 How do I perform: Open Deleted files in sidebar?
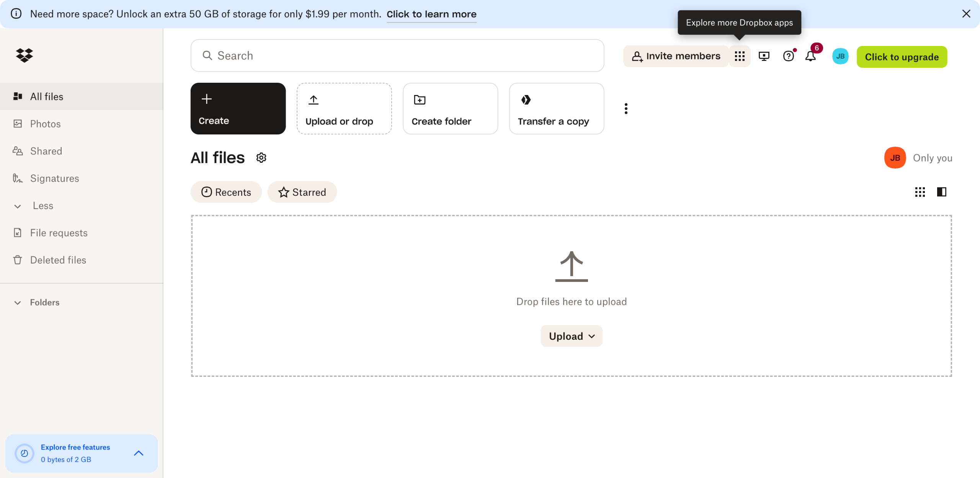[x=58, y=260]
